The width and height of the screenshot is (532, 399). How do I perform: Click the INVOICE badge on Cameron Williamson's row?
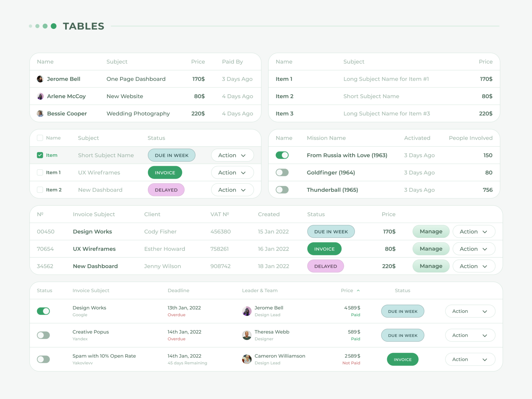click(402, 359)
